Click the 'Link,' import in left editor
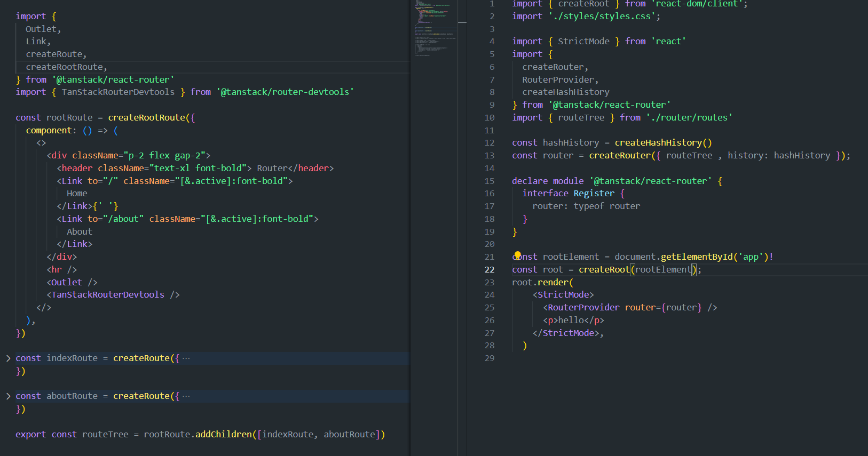 click(38, 42)
